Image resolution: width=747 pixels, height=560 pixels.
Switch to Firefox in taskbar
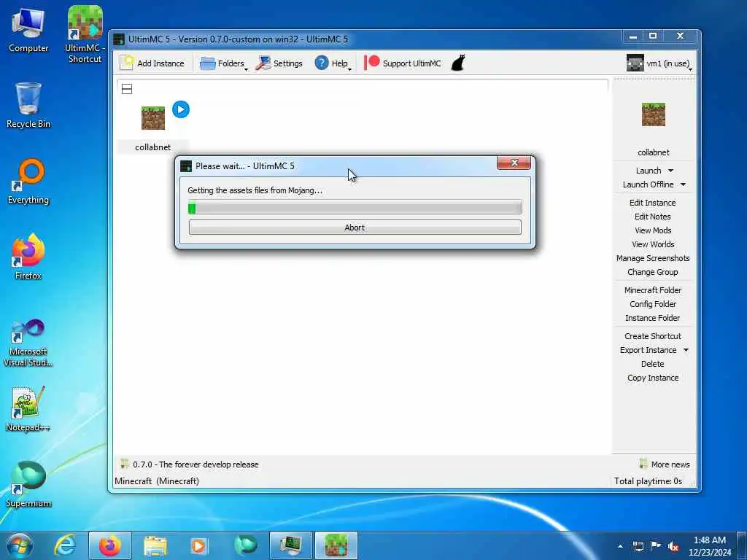(x=110, y=545)
